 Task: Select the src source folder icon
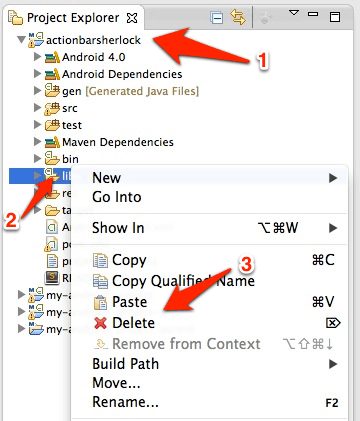(52, 108)
